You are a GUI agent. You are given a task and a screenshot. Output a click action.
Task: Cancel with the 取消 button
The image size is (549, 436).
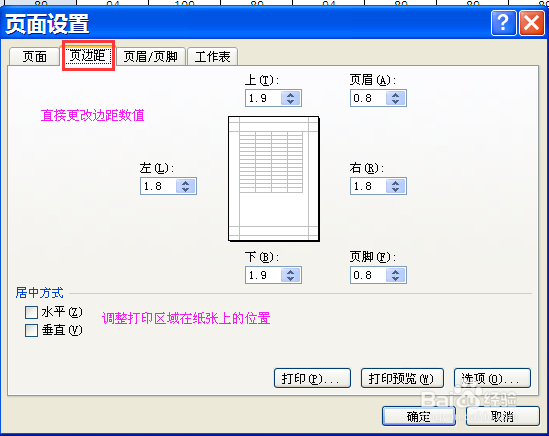click(x=502, y=416)
